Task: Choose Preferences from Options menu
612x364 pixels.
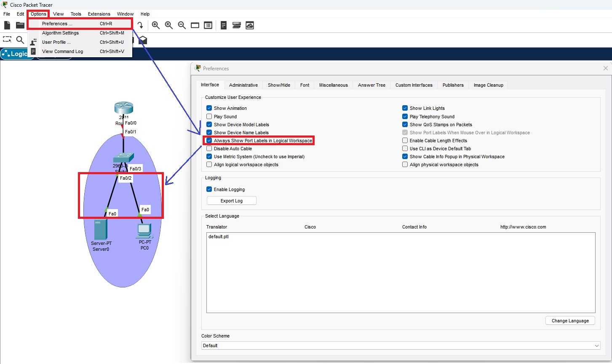Action: tap(80, 24)
